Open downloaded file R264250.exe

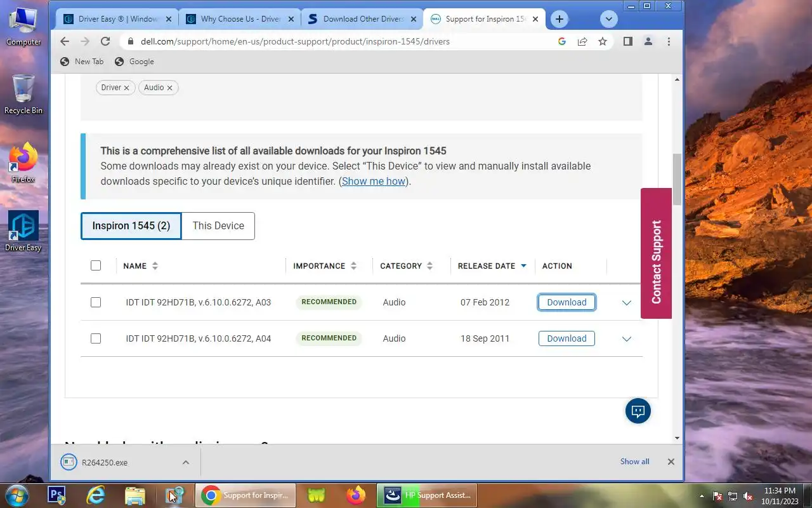[x=104, y=462]
